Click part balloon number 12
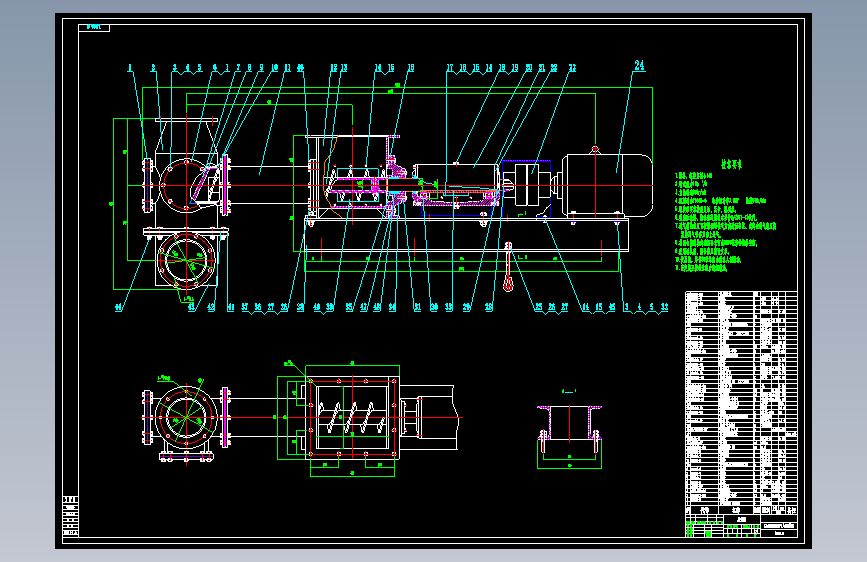 (333, 68)
